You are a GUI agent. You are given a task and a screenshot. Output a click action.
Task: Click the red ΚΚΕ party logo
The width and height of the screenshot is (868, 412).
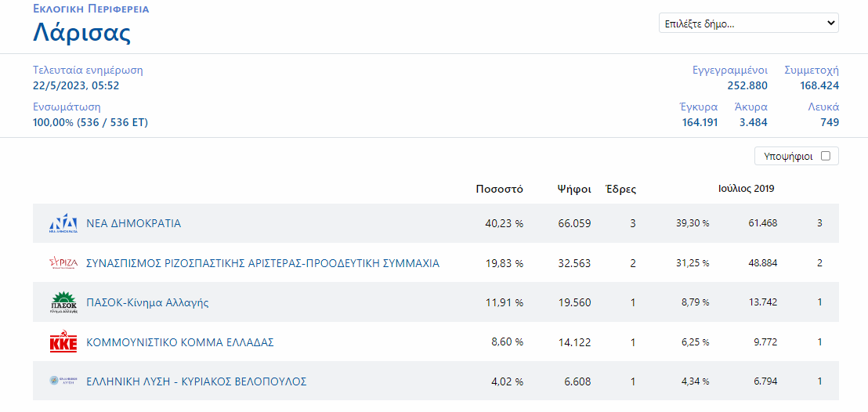point(63,342)
